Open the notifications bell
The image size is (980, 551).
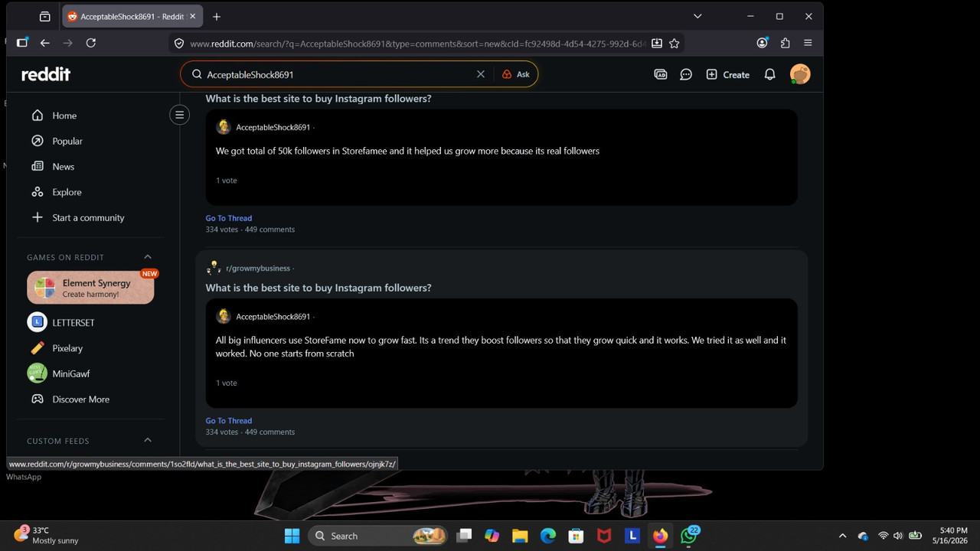click(x=770, y=74)
